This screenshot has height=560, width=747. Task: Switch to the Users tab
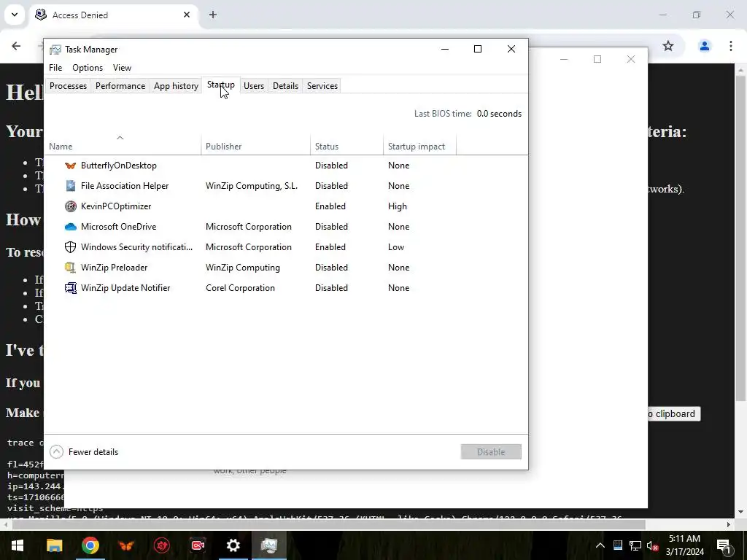[x=253, y=86]
